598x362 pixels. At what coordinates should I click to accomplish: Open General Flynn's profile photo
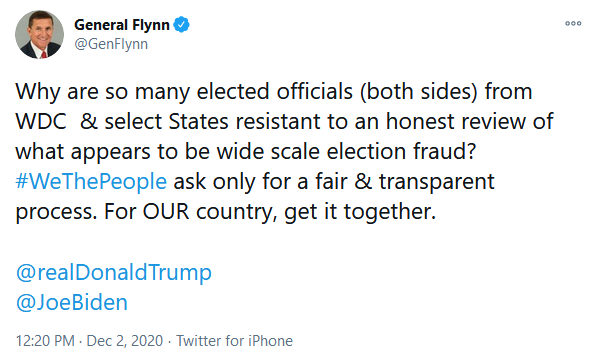coord(39,34)
